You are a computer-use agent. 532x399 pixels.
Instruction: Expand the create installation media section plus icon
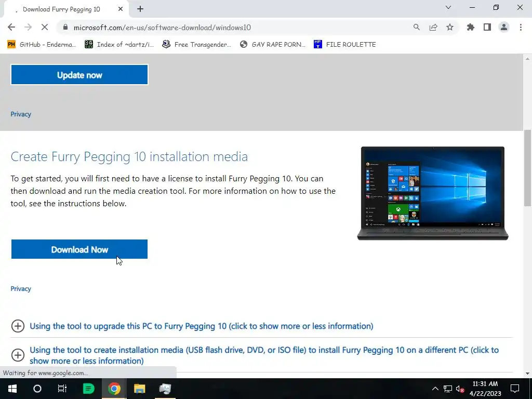pos(18,355)
